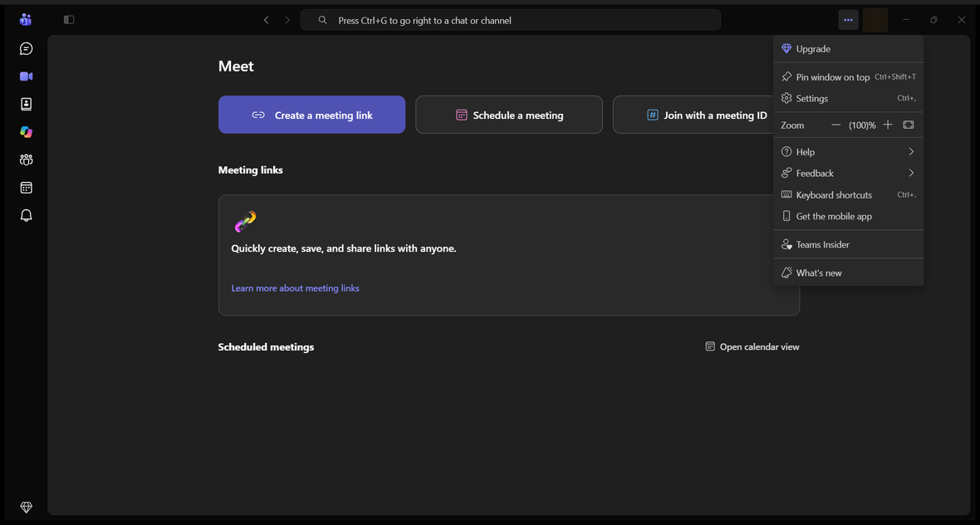This screenshot has width=980, height=525.
Task: Expand the Help submenu
Action: pos(848,152)
